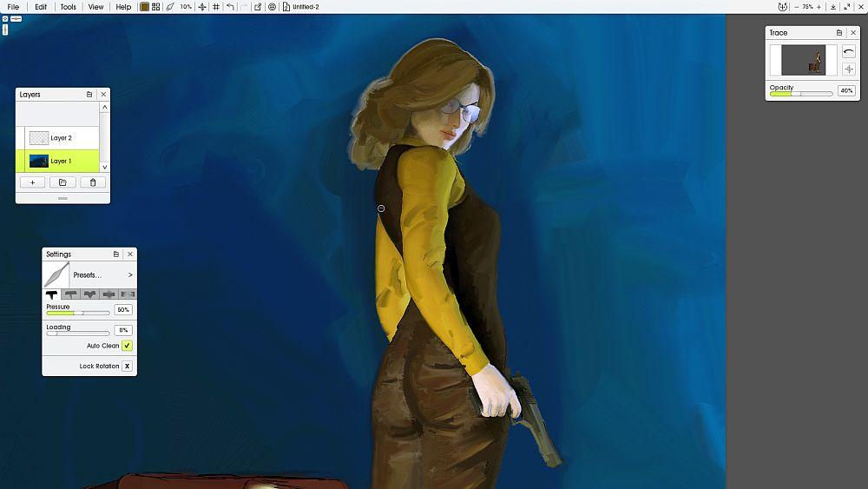The image size is (868, 489).
Task: Click the Layer 1 thumbnail
Action: pos(39,162)
